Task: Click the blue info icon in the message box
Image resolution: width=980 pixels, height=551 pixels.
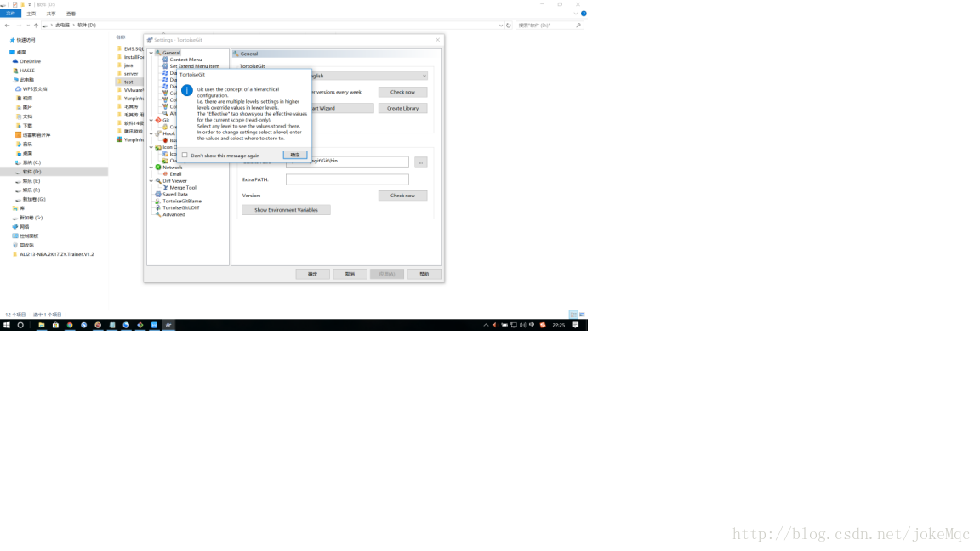Action: click(187, 91)
